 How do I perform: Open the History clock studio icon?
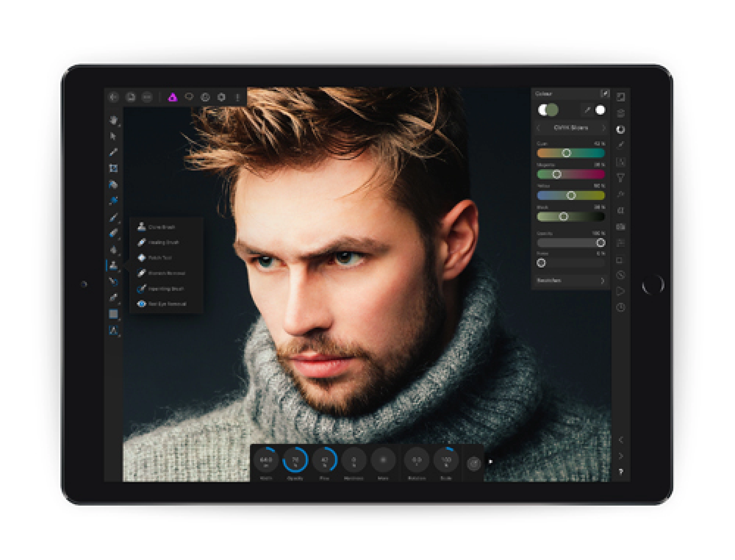[x=621, y=307]
